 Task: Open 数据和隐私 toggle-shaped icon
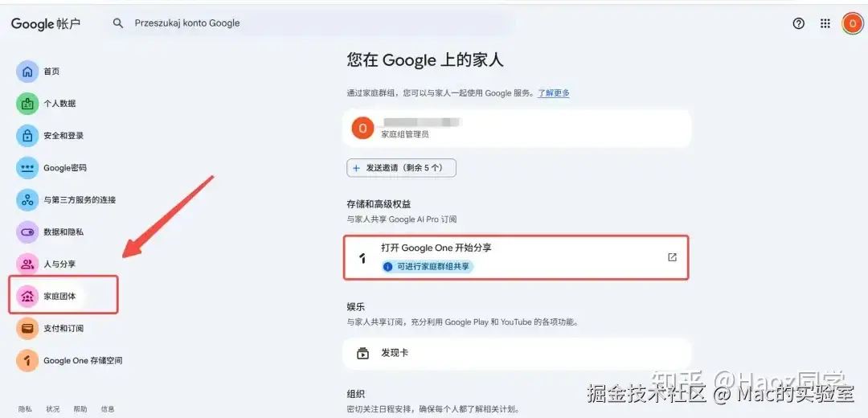tap(27, 232)
